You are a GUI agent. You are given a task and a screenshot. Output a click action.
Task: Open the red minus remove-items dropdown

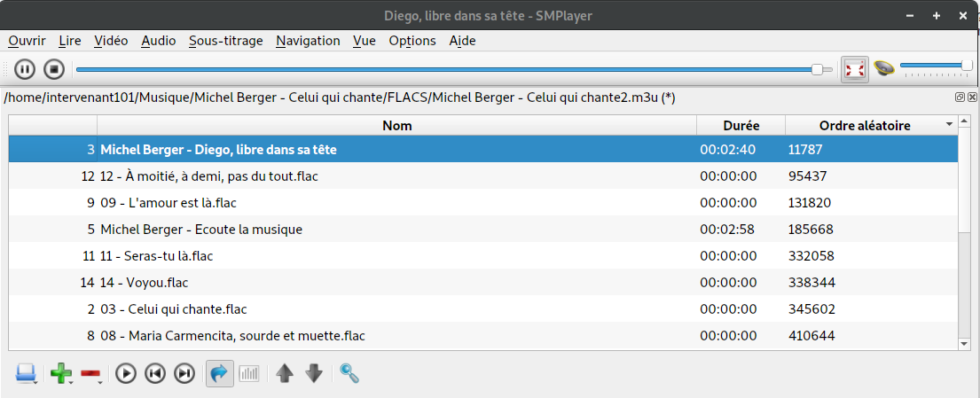tap(90, 373)
